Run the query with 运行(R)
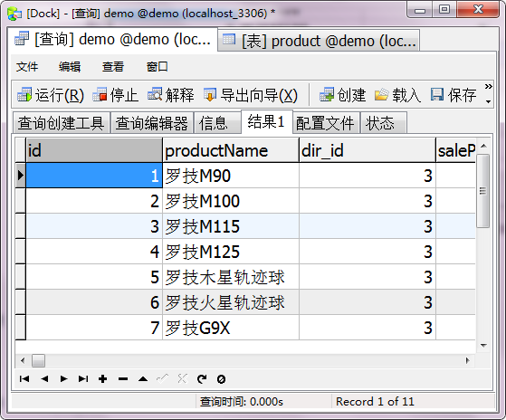Viewport: 506px width, 420px height. (x=51, y=95)
